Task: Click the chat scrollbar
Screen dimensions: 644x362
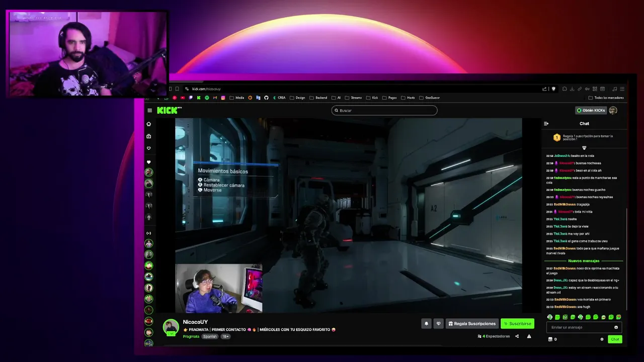Action: click(x=626, y=259)
